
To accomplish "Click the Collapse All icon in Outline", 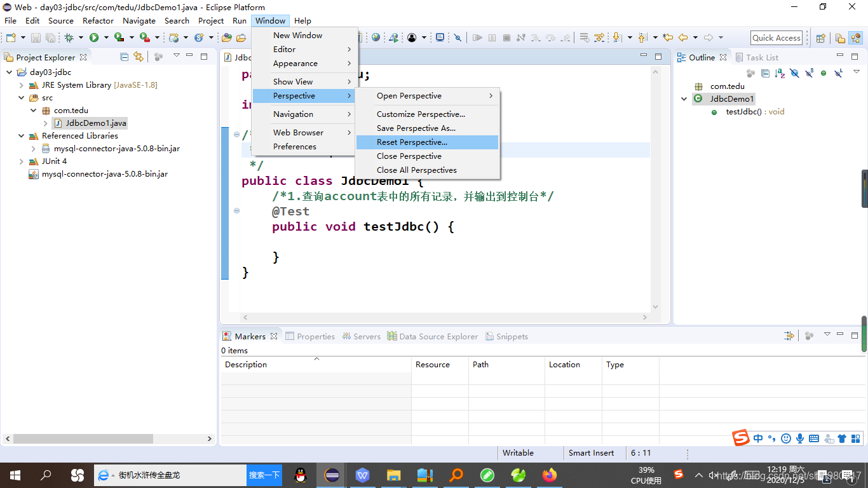I will click(x=765, y=73).
